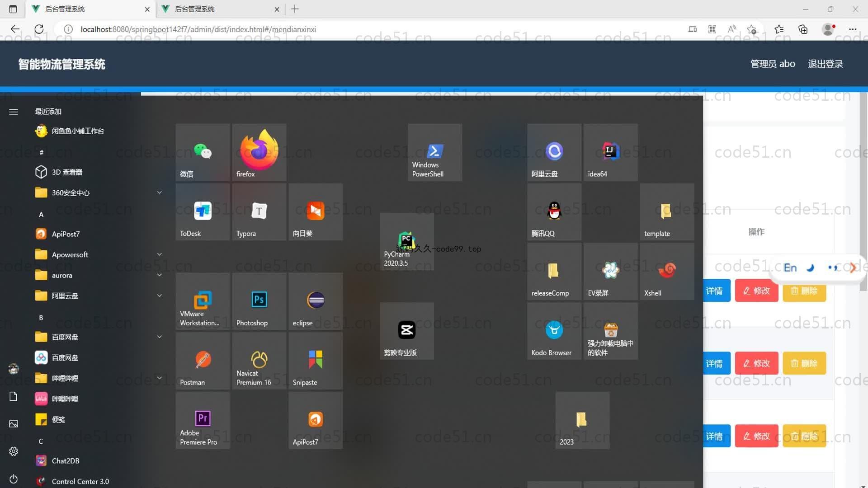This screenshot has height=488, width=868.
Task: Click first row 修改 button
Action: 756,291
